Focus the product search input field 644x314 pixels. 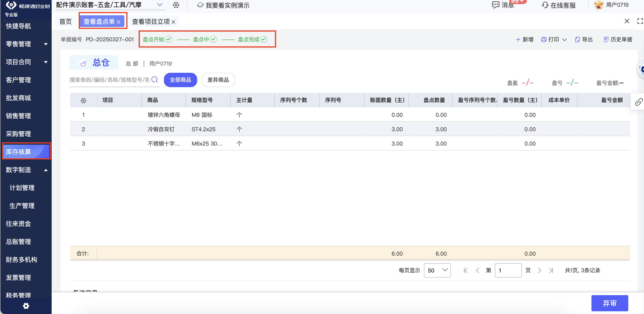(110, 80)
